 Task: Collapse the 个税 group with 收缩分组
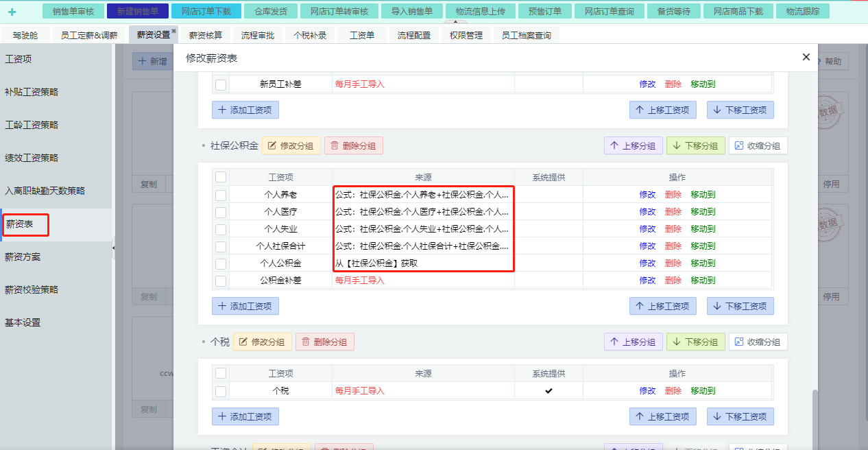click(758, 342)
